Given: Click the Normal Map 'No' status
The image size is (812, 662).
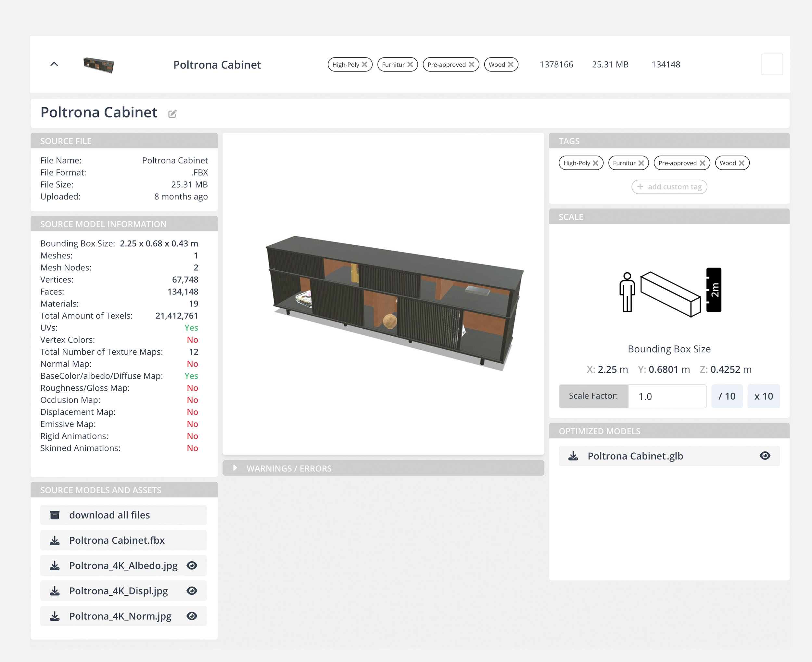Looking at the screenshot, I should (192, 364).
